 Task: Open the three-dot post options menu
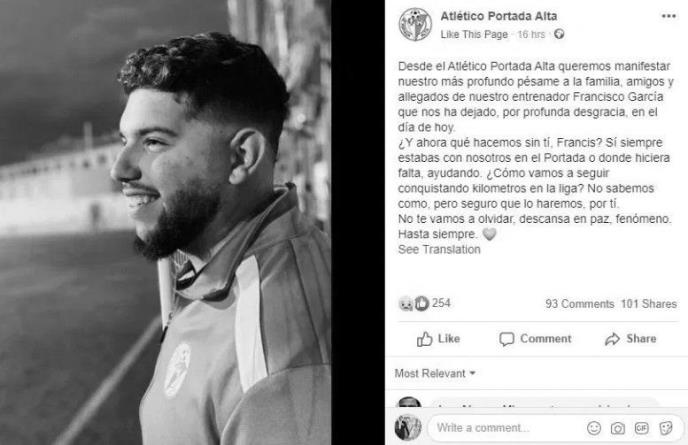pyautogui.click(x=668, y=16)
